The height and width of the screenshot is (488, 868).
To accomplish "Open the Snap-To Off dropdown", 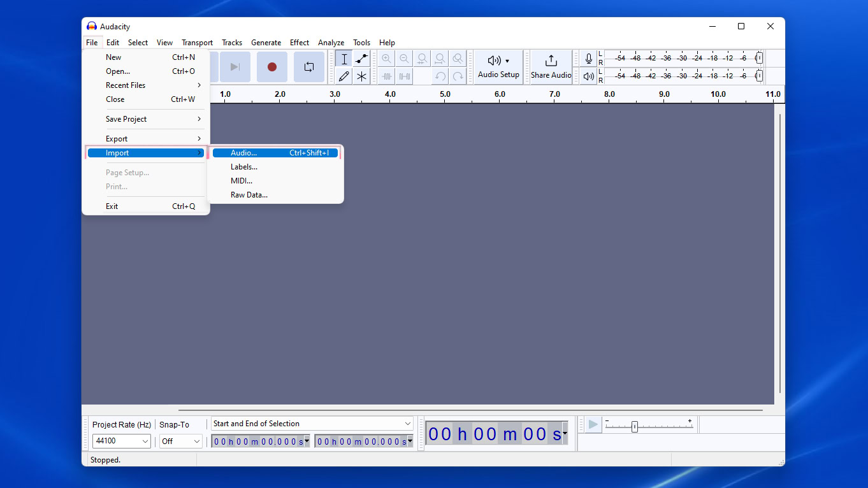I will coord(180,441).
